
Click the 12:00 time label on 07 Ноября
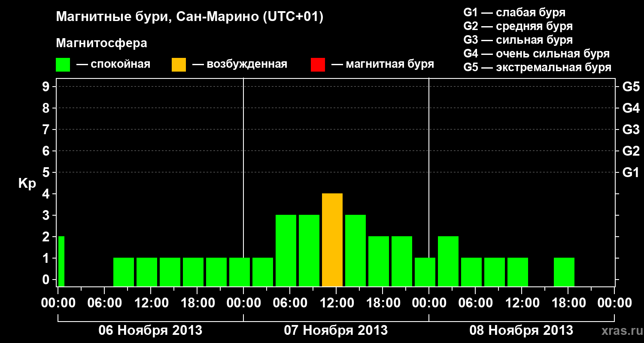336,303
